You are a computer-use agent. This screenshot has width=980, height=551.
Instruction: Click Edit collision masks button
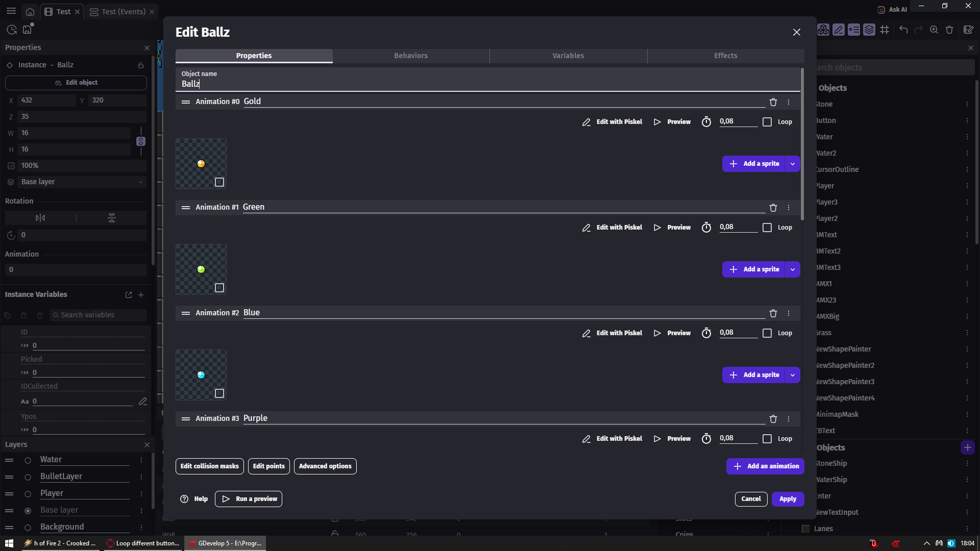[x=209, y=466]
